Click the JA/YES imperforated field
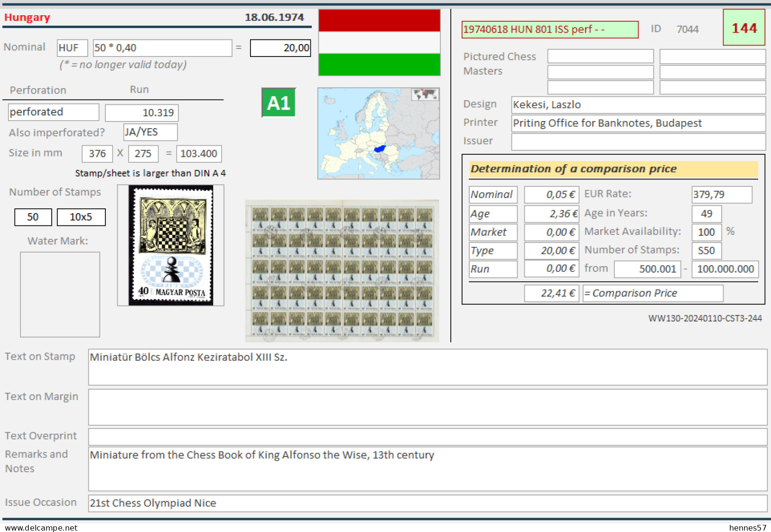771x532 pixels. [x=150, y=132]
